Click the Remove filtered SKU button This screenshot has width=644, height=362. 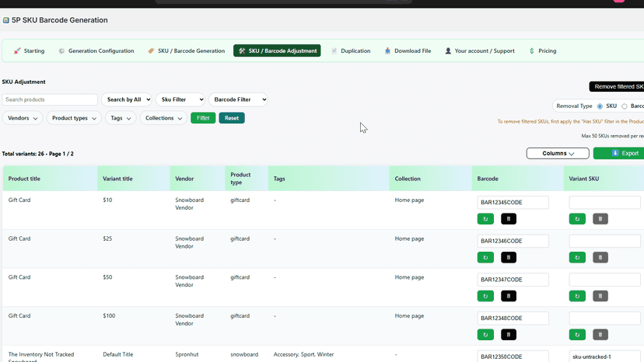617,86
